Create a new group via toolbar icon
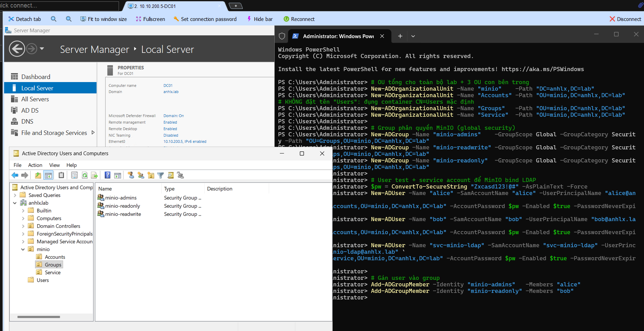644x331 pixels. pos(141,175)
